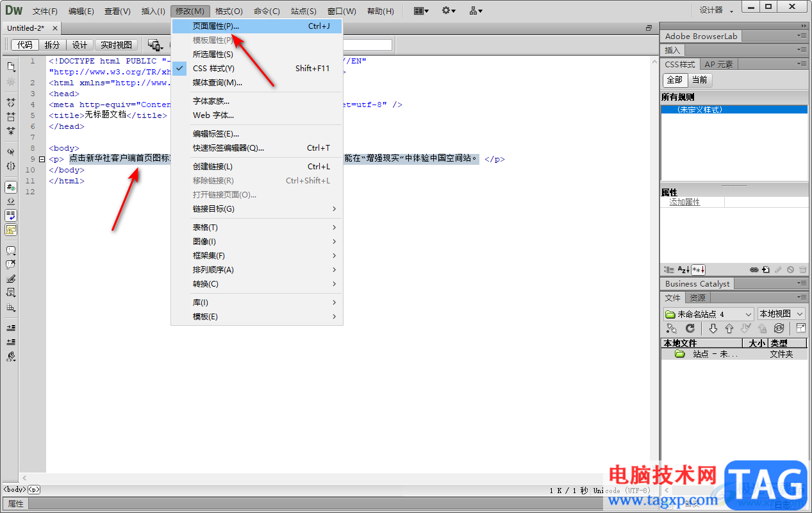
Task: Expand 表格(T) submenu
Action: click(x=256, y=228)
